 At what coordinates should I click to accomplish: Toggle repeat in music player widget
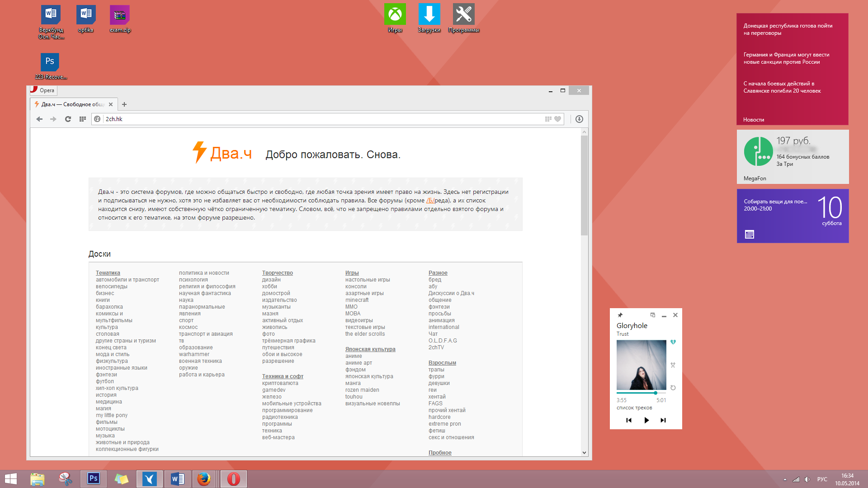673,388
